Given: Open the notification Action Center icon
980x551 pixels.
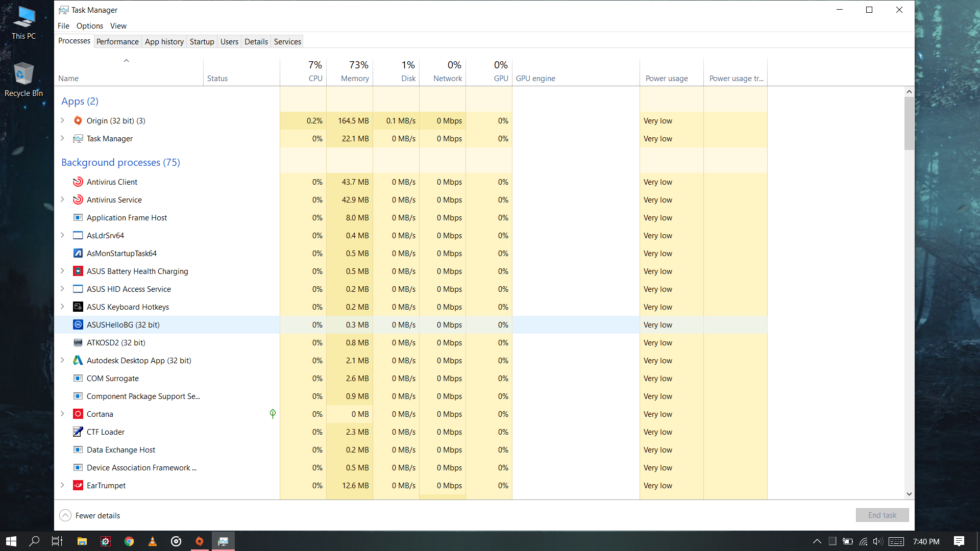Looking at the screenshot, I should click(x=959, y=541).
